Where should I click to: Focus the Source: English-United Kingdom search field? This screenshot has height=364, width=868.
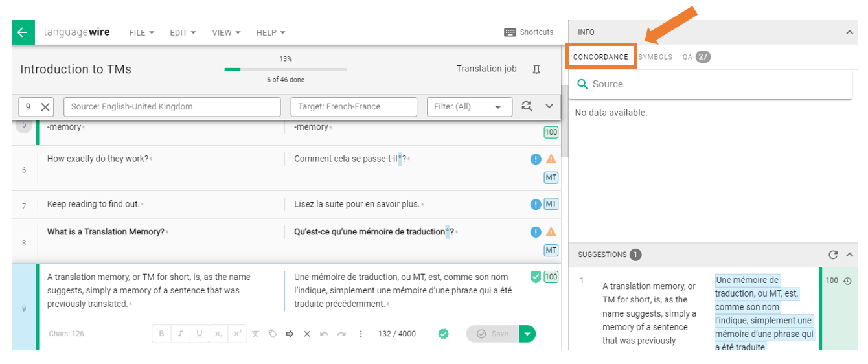[x=172, y=107]
